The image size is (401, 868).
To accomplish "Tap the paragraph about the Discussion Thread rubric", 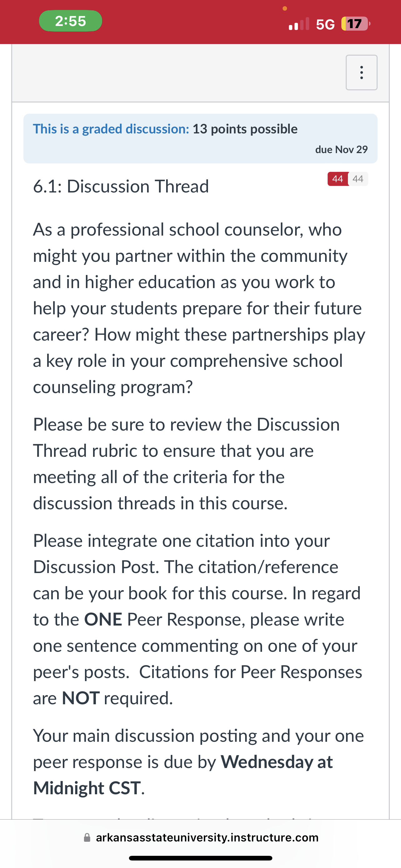I will [x=186, y=464].
